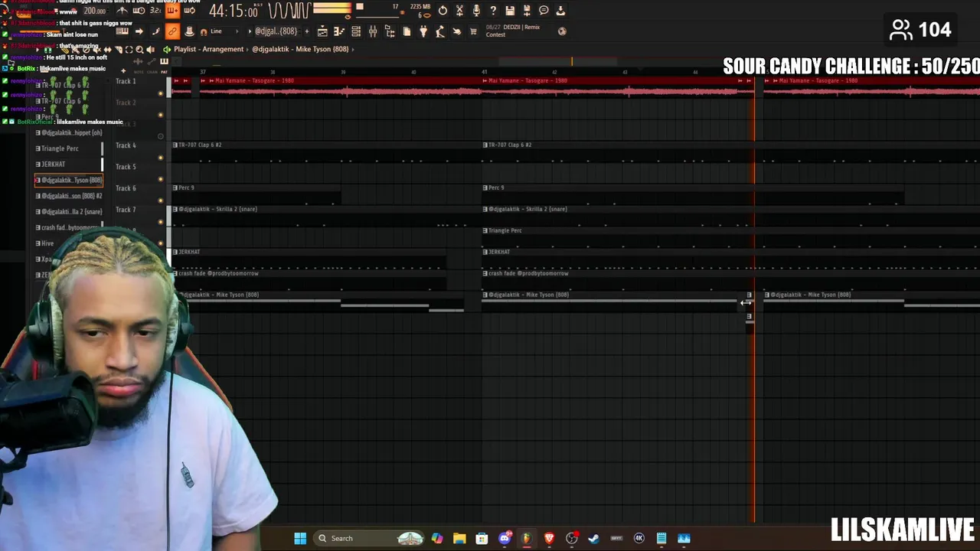
Task: Click the plus button next to pattern selector
Action: 307,31
